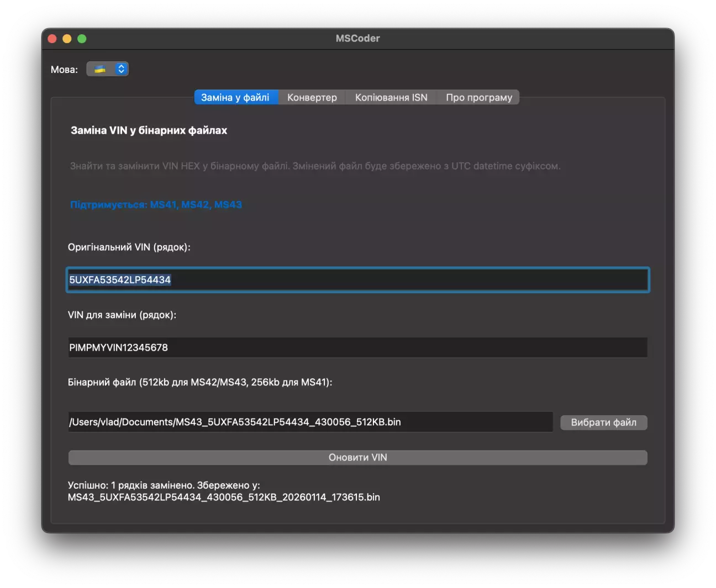716x588 pixels.
Task: Click the blue Підтримується: MS41, MS42, MS43 text
Action: tap(156, 205)
